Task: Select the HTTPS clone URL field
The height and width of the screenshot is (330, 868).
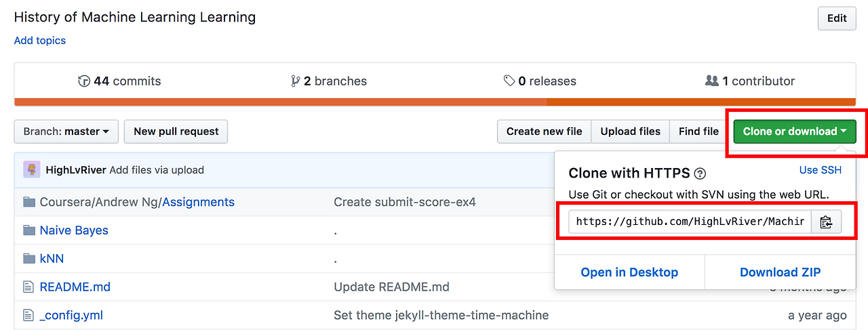Action: tap(690, 222)
